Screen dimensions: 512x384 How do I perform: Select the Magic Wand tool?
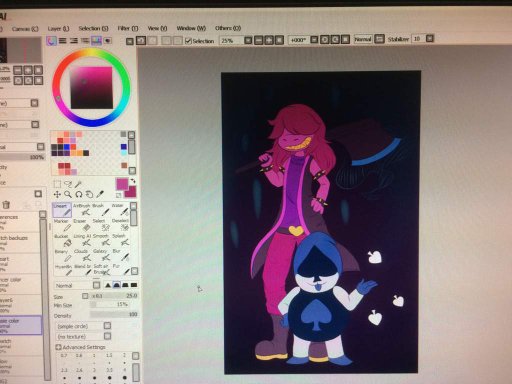coord(79,184)
